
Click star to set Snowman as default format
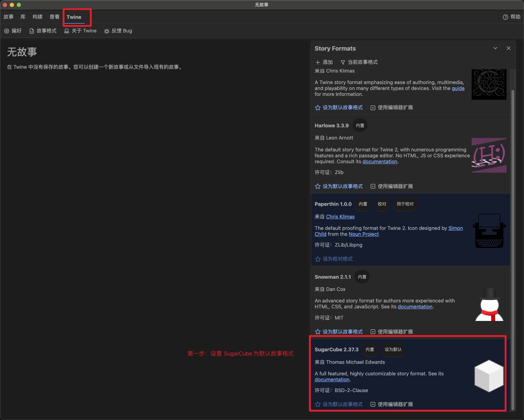click(318, 332)
